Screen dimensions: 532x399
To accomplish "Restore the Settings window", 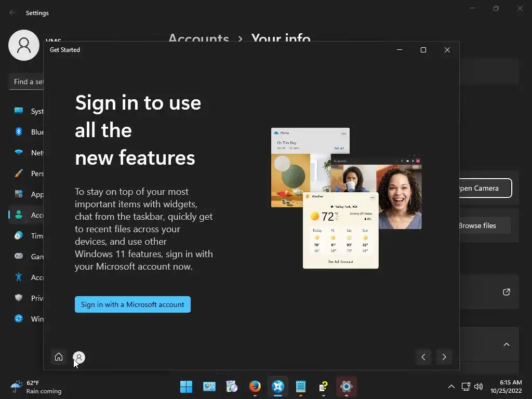I will click(496, 8).
